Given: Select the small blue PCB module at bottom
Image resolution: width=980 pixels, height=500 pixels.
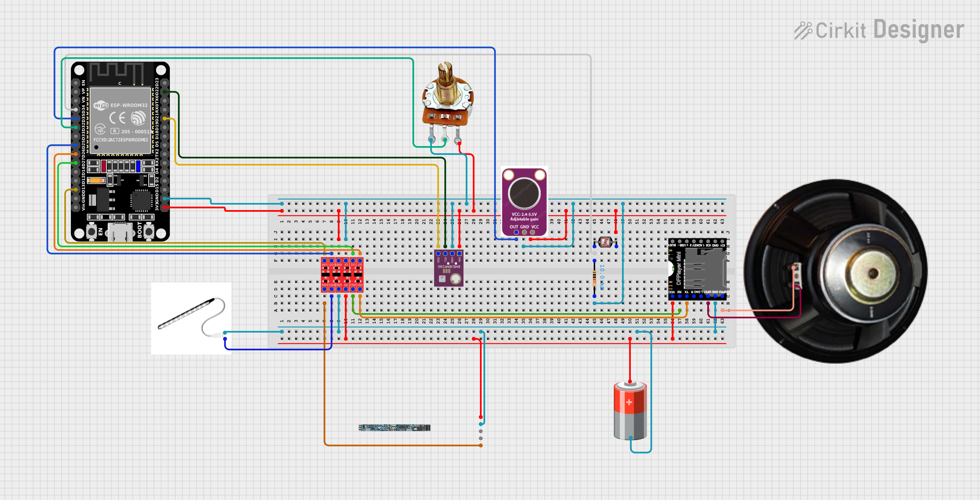Looking at the screenshot, I should click(x=394, y=428).
